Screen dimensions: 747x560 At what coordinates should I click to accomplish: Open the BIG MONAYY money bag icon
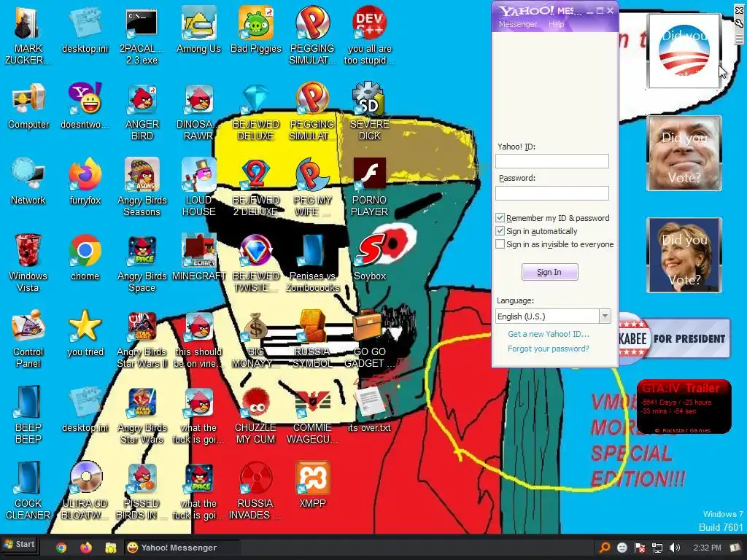click(256, 338)
